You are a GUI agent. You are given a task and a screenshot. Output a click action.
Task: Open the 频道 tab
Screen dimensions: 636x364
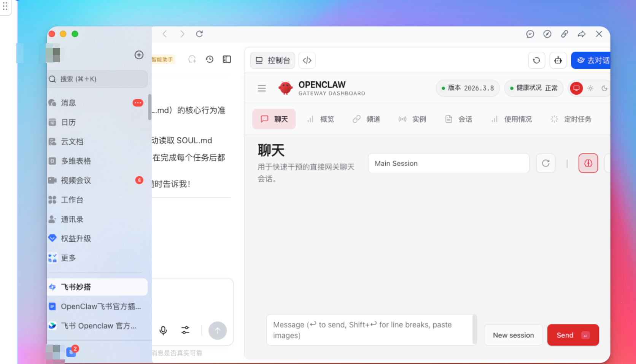coord(366,119)
